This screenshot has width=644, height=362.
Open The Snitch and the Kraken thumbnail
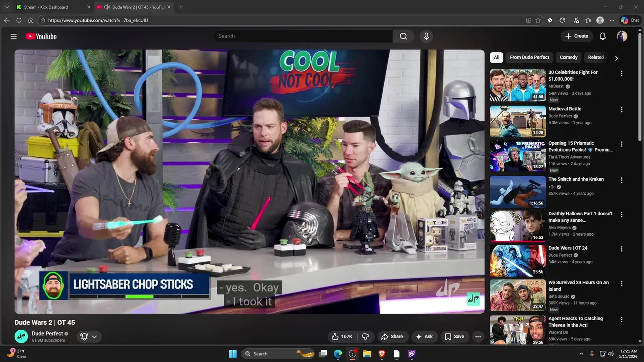click(x=518, y=192)
